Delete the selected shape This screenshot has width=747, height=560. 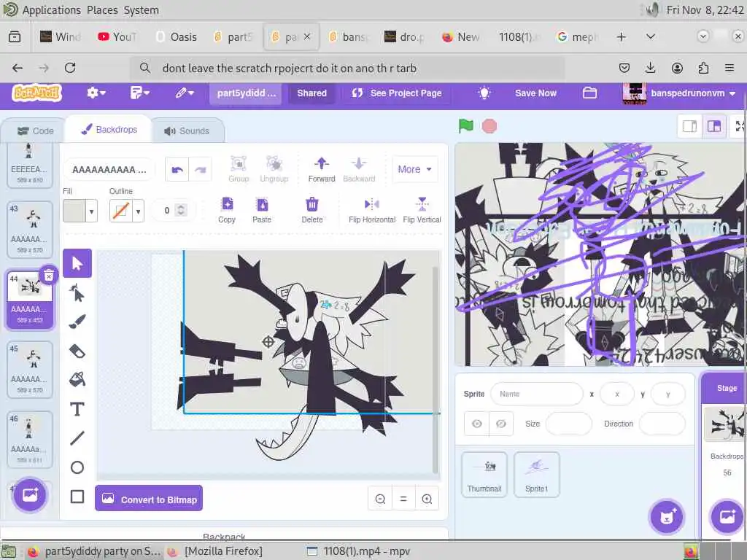pyautogui.click(x=312, y=210)
